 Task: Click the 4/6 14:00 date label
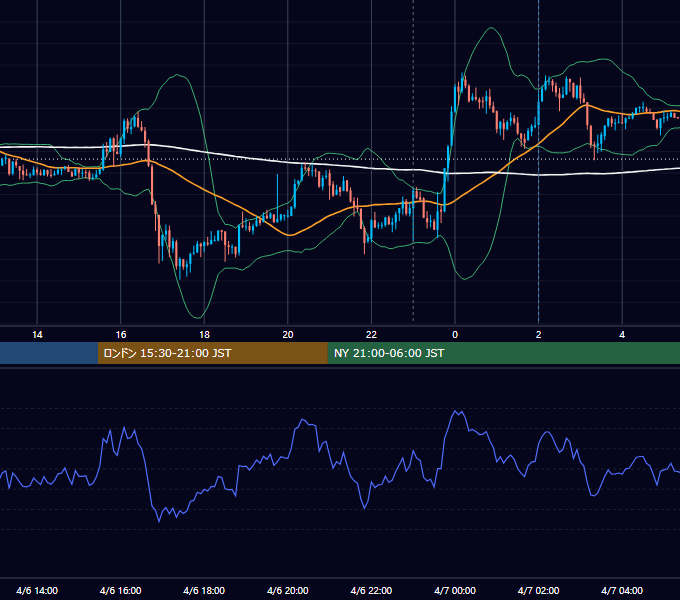[x=37, y=590]
